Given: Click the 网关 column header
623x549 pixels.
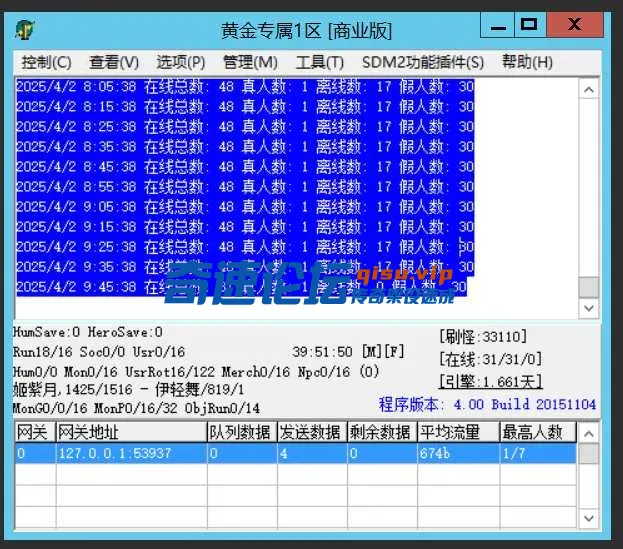Looking at the screenshot, I should coord(35,432).
